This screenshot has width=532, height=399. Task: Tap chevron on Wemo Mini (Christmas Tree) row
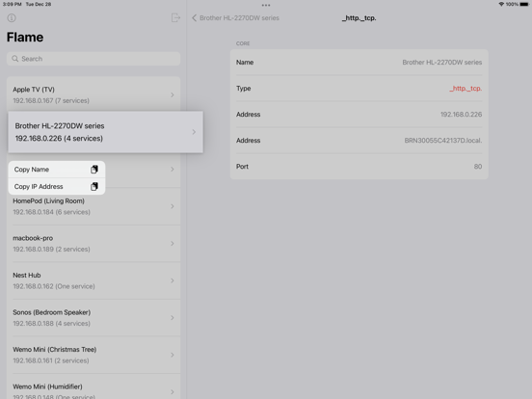click(173, 355)
